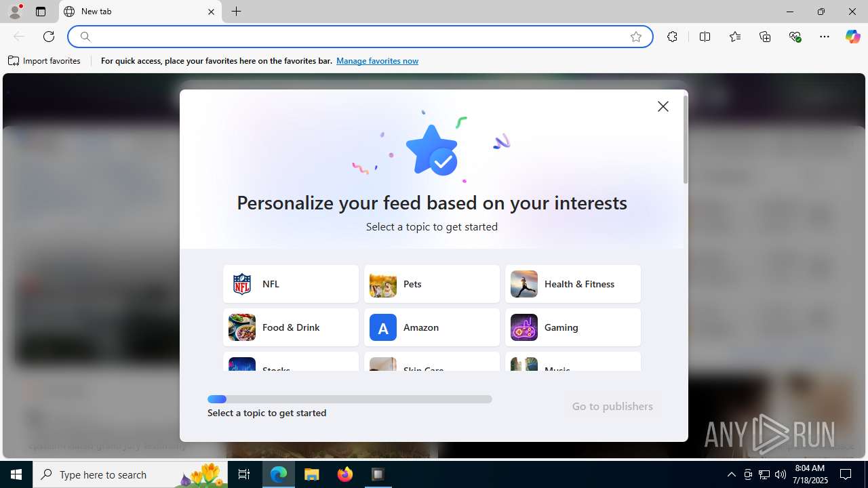The height and width of the screenshot is (488, 868).
Task: Open the dark app icon on taskbar
Action: 378,474
